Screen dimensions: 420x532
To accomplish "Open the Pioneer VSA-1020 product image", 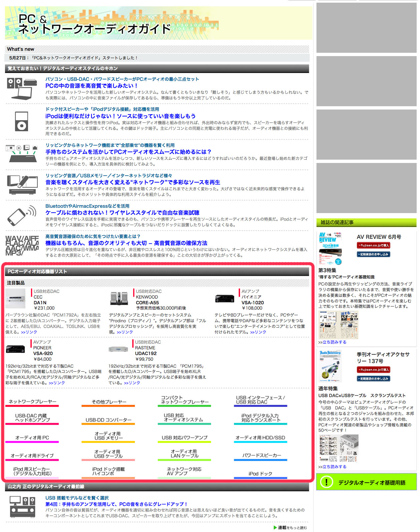I will coord(225,299).
